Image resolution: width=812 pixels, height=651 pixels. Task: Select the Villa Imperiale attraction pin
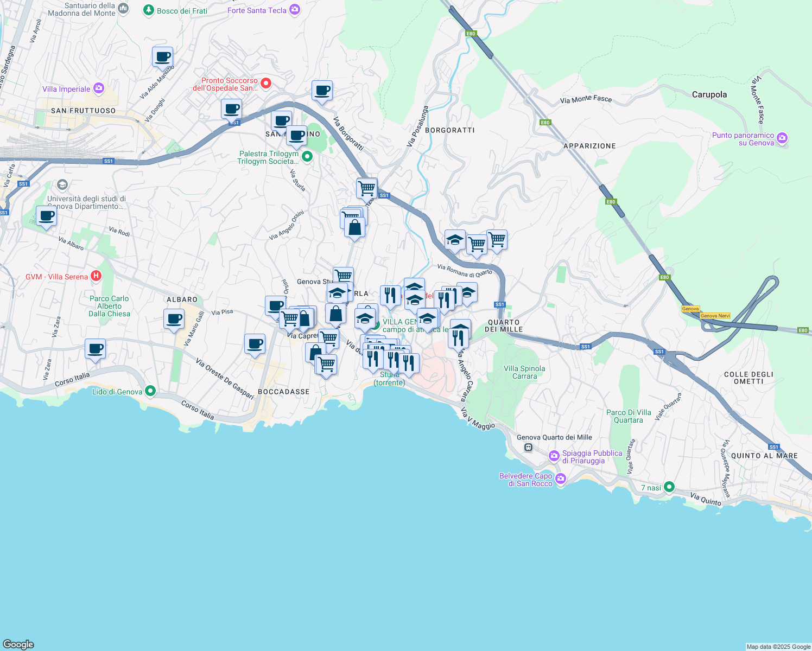coord(98,88)
